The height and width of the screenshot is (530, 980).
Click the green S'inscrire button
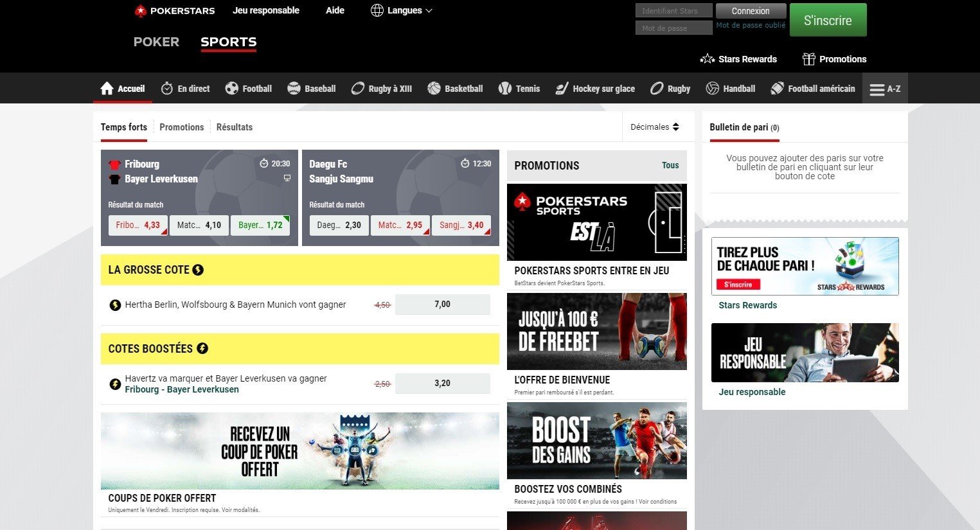click(x=828, y=20)
